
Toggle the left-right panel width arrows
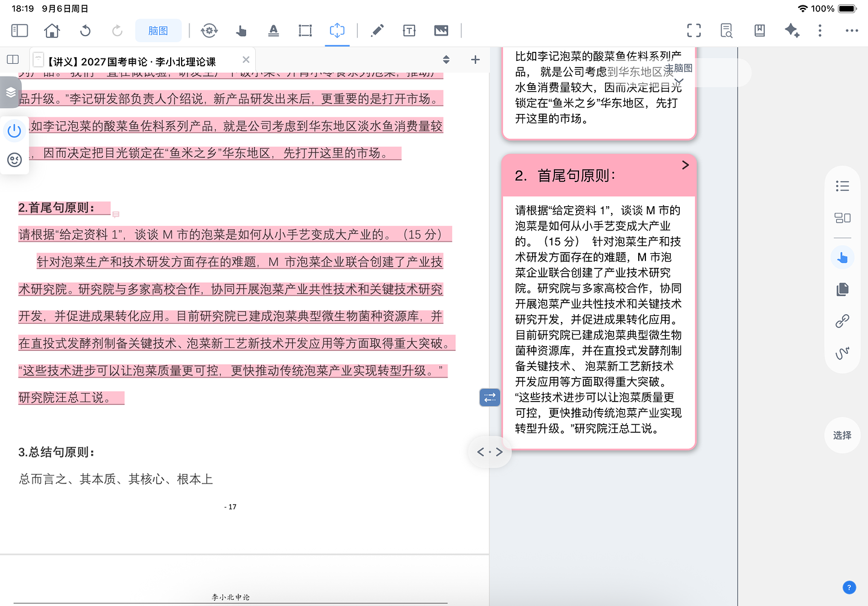(x=490, y=452)
